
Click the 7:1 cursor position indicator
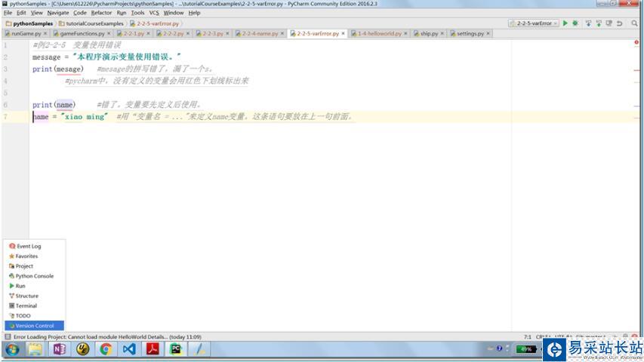click(x=528, y=337)
